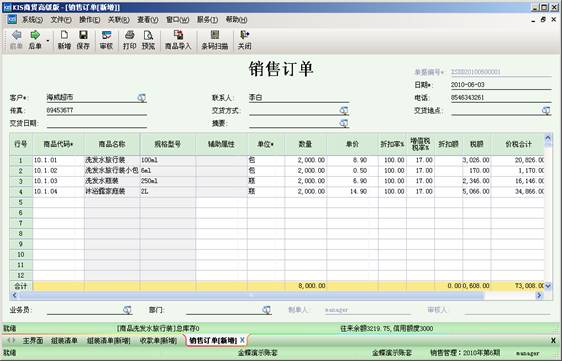Close the form with 关闭 toolbar icon
562x361 pixels.
[244, 39]
